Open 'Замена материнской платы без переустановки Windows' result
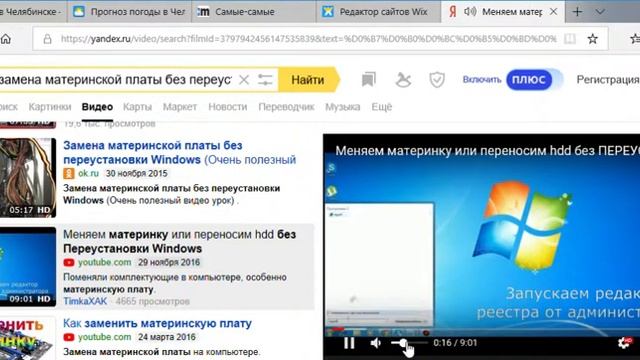640x360 pixels. pos(180,152)
